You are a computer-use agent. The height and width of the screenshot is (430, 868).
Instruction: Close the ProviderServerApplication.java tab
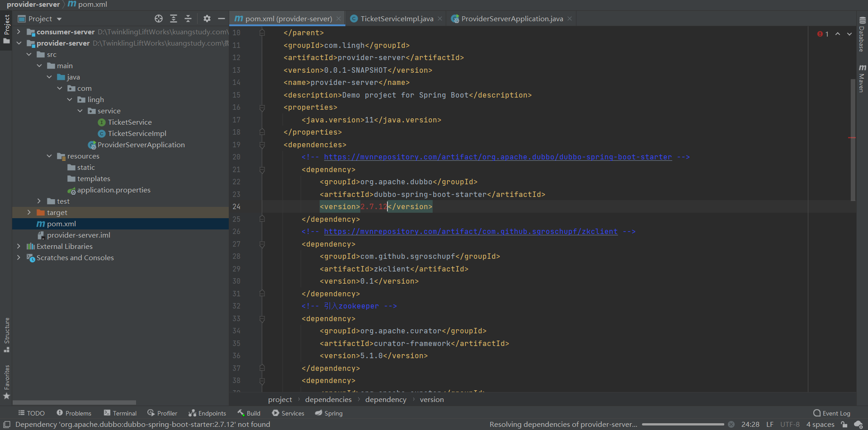click(x=570, y=19)
